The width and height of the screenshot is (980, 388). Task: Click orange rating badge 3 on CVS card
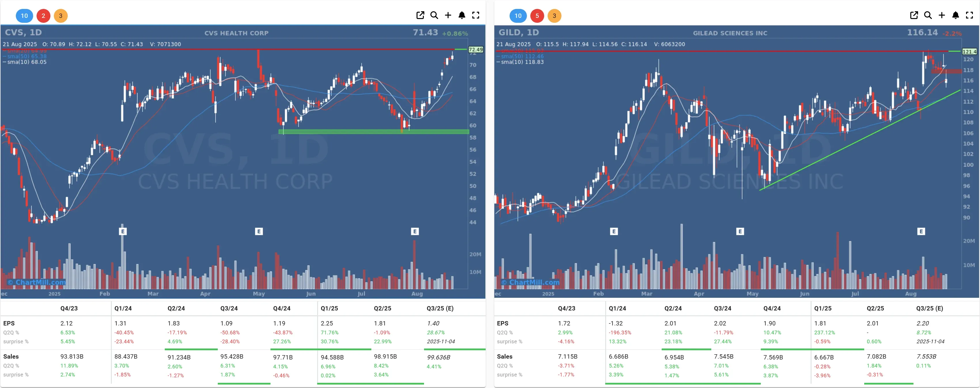60,16
